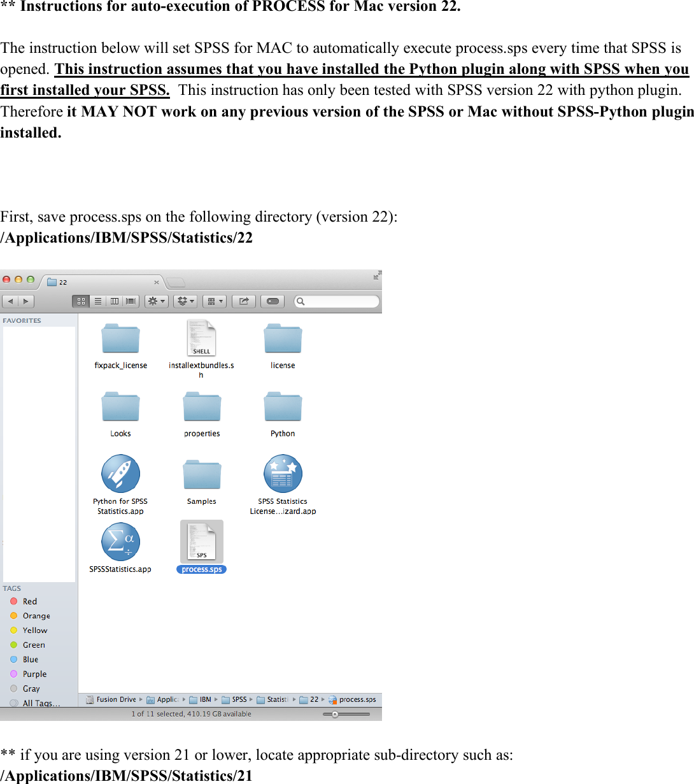Select the installextbundles.sh shell file
694x784 pixels.
point(201,338)
